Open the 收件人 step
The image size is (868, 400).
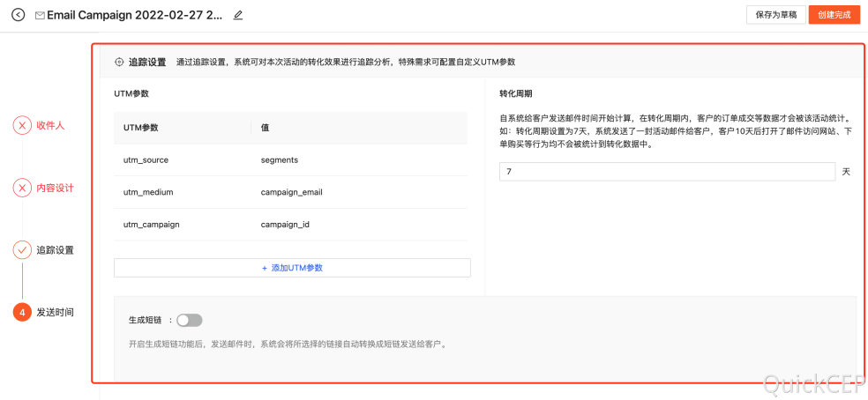coord(51,126)
